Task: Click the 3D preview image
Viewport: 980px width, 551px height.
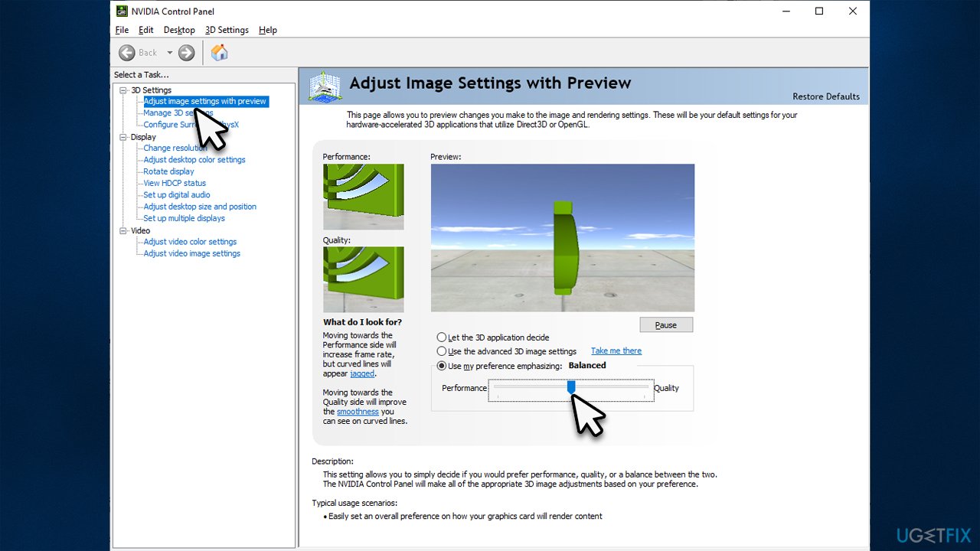Action: pyautogui.click(x=563, y=238)
